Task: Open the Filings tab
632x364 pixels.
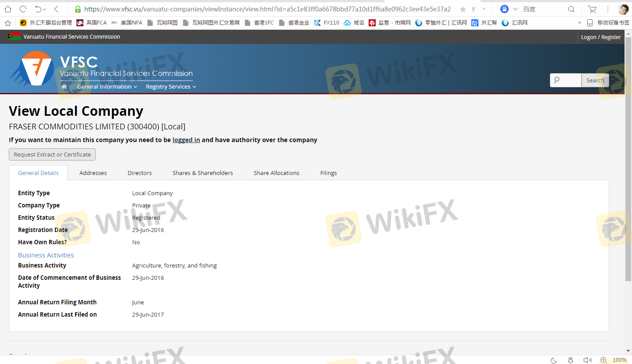Action: point(329,173)
